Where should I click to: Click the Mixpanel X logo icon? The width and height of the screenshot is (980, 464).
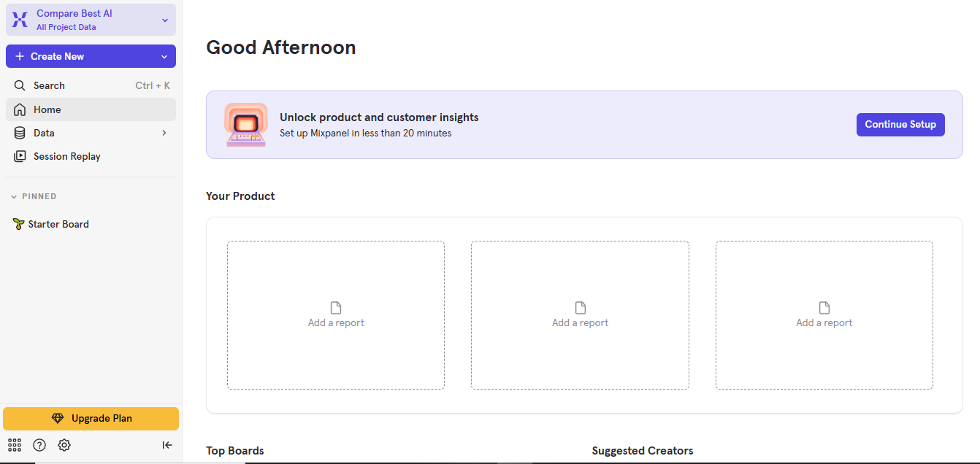20,20
